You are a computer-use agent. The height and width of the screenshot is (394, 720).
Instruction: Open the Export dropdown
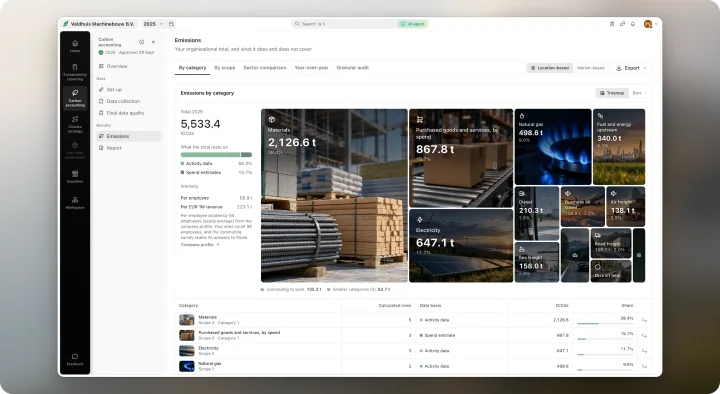631,68
